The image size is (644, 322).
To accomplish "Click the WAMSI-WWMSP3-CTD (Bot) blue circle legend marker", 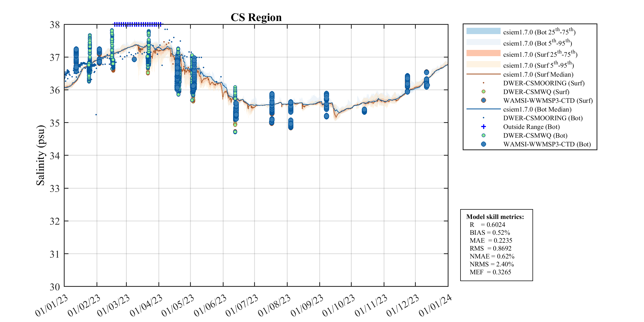I will [483, 144].
